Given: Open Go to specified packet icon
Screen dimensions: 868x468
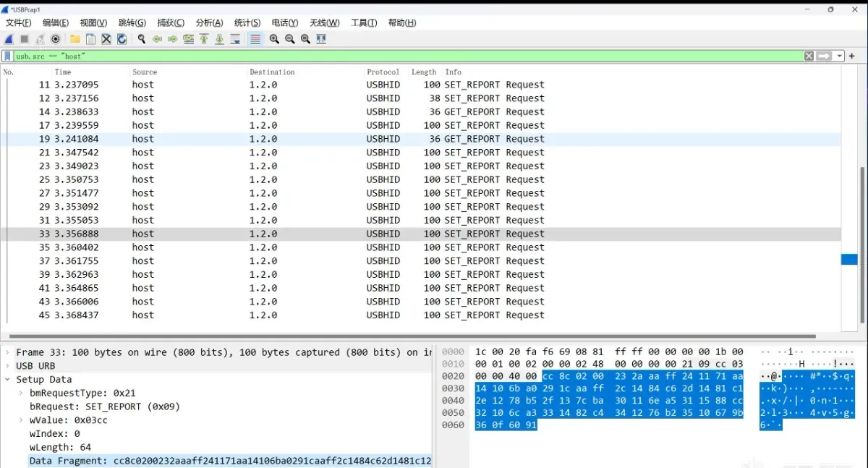Looking at the screenshot, I should (x=188, y=39).
